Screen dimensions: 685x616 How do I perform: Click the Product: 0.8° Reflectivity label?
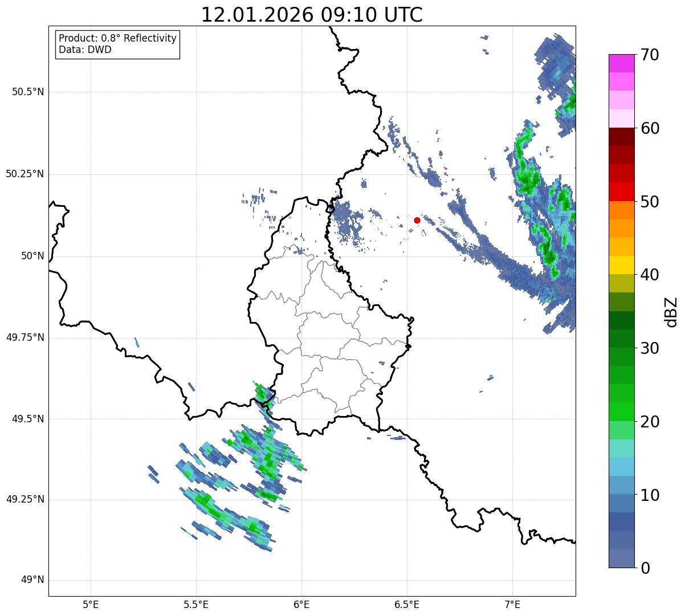[x=118, y=38]
